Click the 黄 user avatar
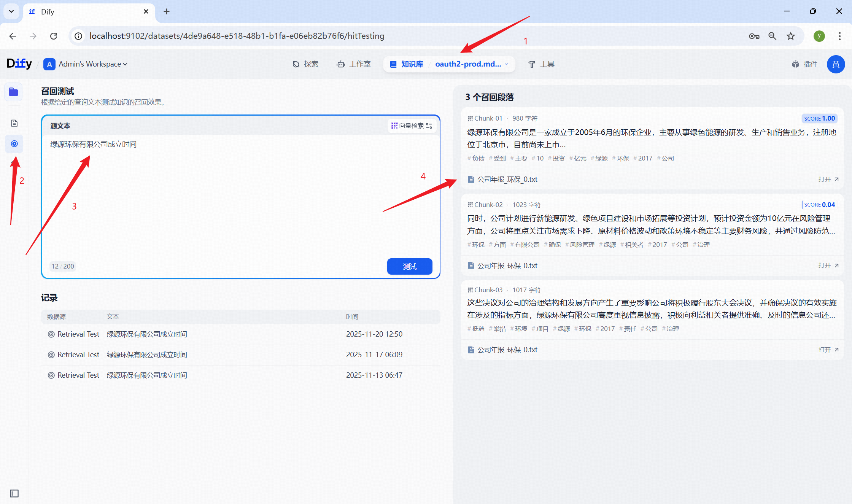Image resolution: width=852 pixels, height=504 pixels. pos(836,64)
